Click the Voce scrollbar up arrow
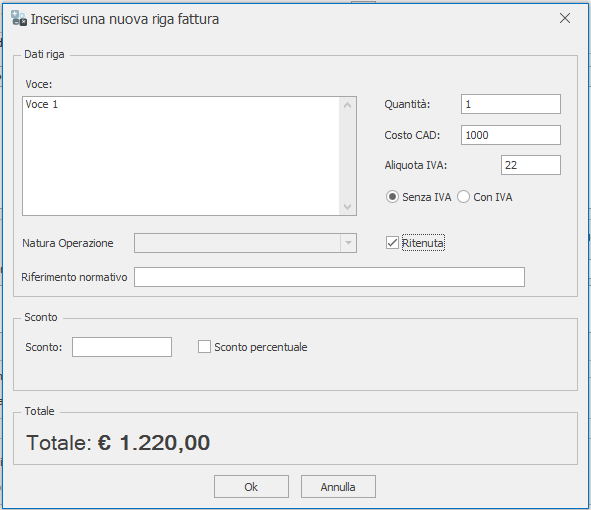The image size is (591, 510). pyautogui.click(x=348, y=105)
